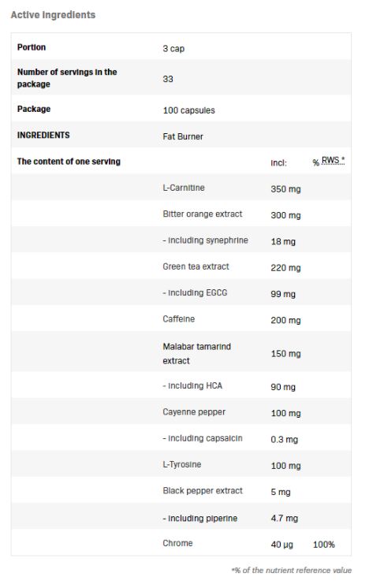369x588 pixels.
Task: Click the Caffeine ingredient label
Action: [179, 318]
